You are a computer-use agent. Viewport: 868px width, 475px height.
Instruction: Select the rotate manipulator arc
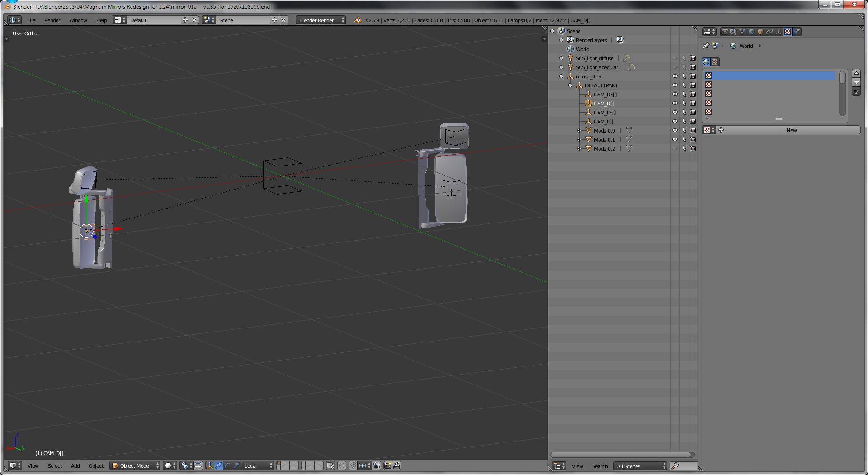point(227,465)
